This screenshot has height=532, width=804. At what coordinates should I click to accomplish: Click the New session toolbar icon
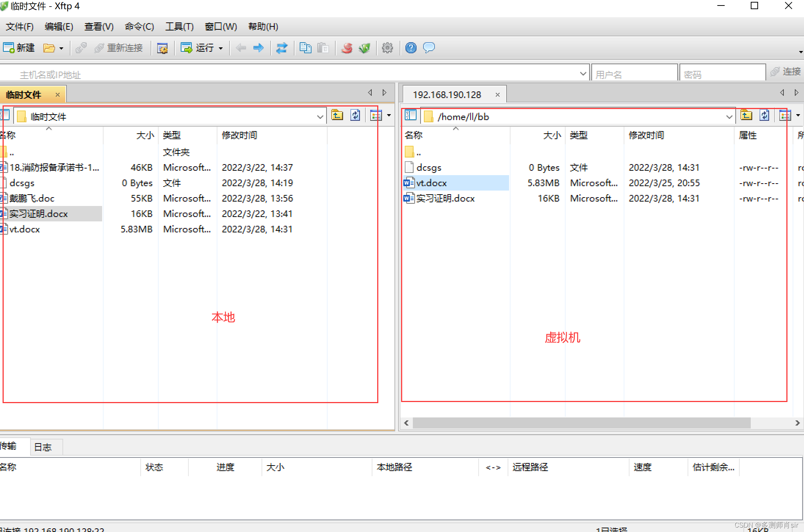8,48
